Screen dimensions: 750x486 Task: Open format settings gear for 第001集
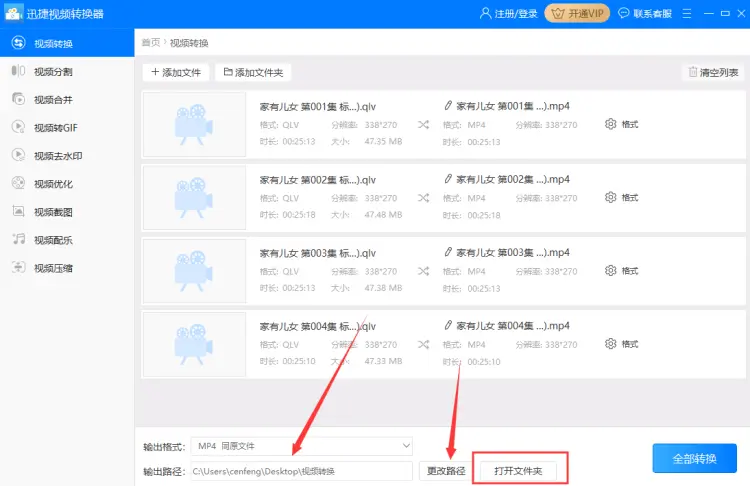(610, 124)
